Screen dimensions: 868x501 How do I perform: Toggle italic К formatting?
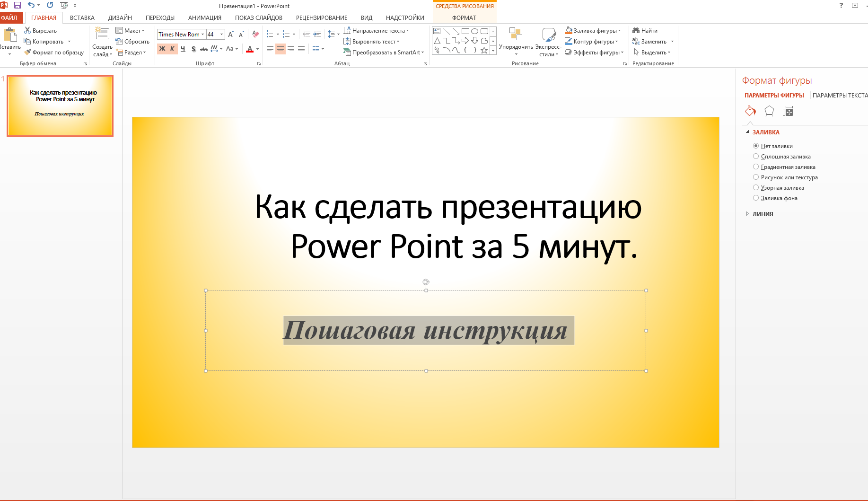172,49
